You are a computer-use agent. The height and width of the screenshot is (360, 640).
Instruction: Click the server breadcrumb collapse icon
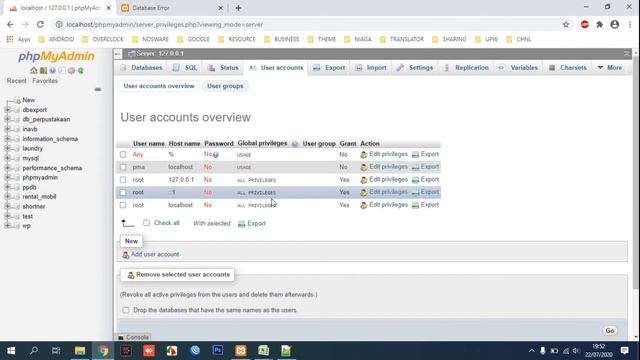click(x=118, y=53)
